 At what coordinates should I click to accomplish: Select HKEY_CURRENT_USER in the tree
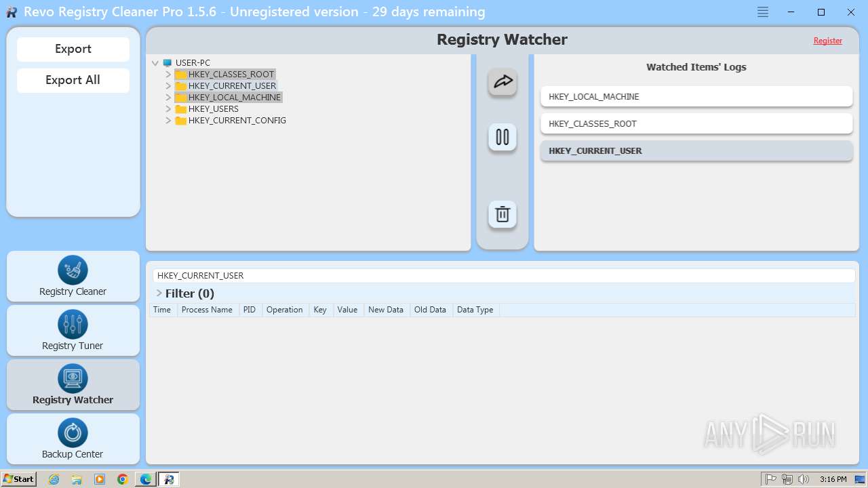(232, 86)
